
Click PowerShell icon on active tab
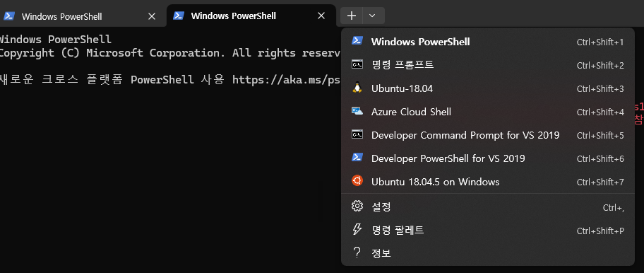pos(179,16)
